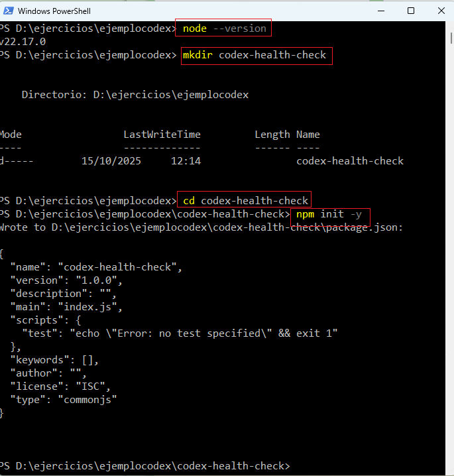Click the "Length" column header
Image resolution: width=454 pixels, height=476 pixels.
point(272,135)
